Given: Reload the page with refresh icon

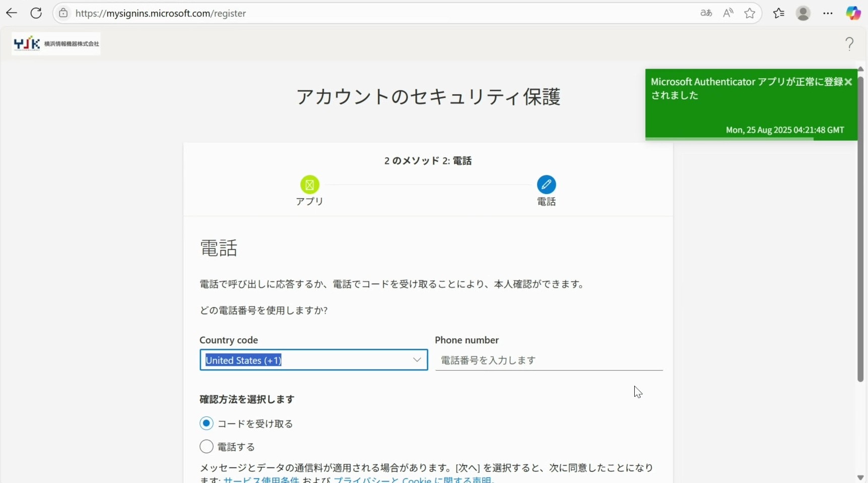Looking at the screenshot, I should [x=36, y=13].
